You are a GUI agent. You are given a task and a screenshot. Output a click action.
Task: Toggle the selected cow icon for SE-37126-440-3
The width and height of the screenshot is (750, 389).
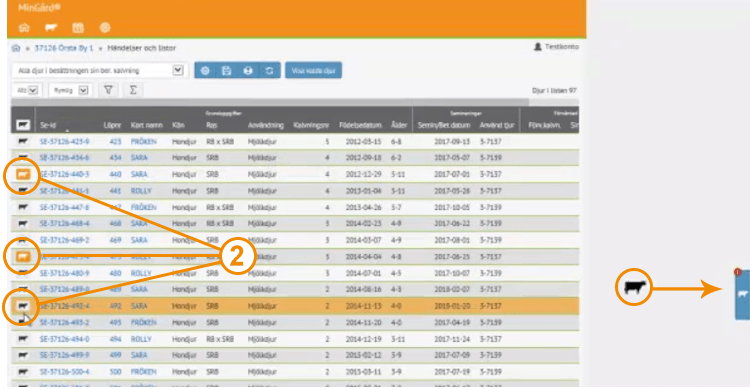pos(23,174)
